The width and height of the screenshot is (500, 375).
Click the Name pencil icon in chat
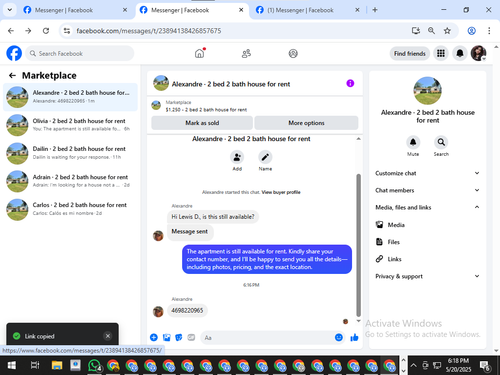(265, 157)
